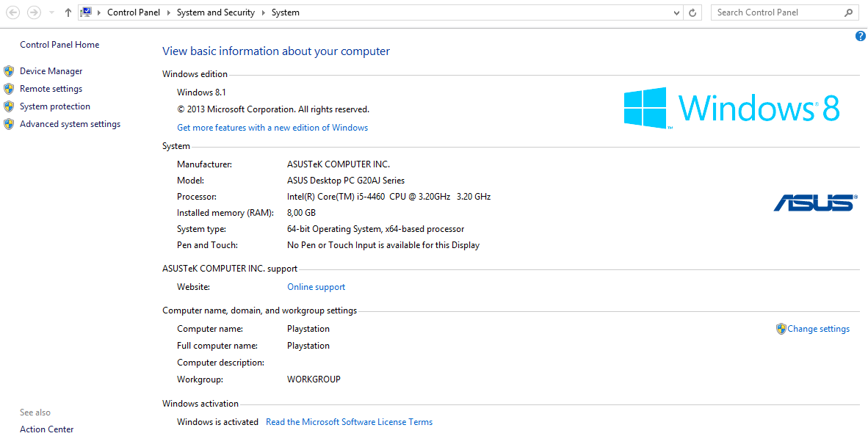Image resolution: width=868 pixels, height=436 pixels.
Task: Read the Microsoft Software License Terms
Action: pos(350,422)
